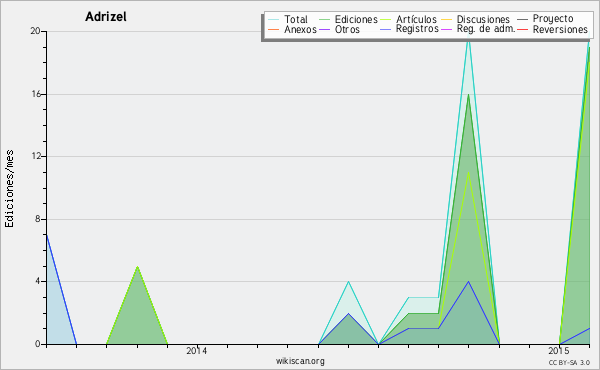Select the Artículos legend entry
This screenshot has width=600, height=370.
coord(409,19)
